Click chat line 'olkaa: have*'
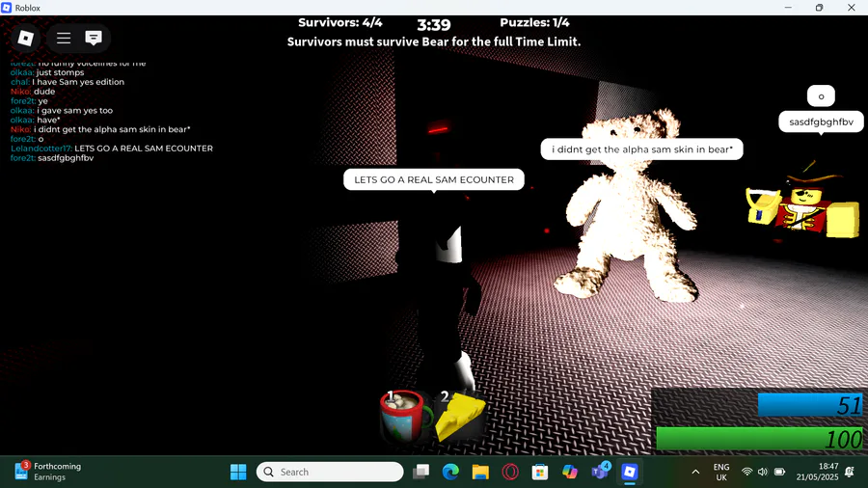This screenshot has height=488, width=868. pyautogui.click(x=36, y=120)
